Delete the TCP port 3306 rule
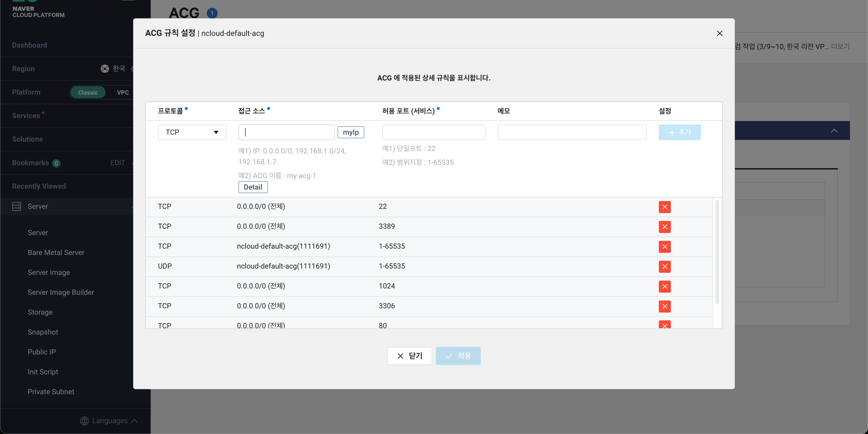868x434 pixels. (665, 306)
